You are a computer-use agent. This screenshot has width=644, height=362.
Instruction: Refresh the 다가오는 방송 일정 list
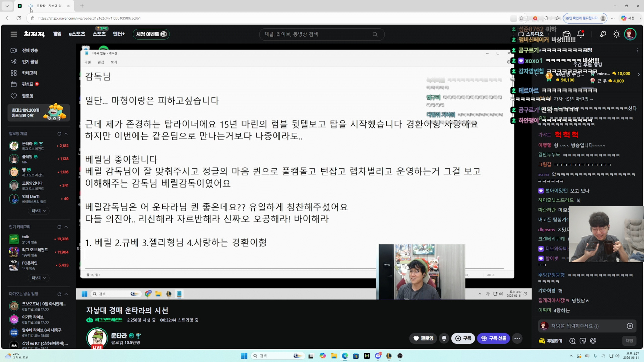tap(59, 294)
